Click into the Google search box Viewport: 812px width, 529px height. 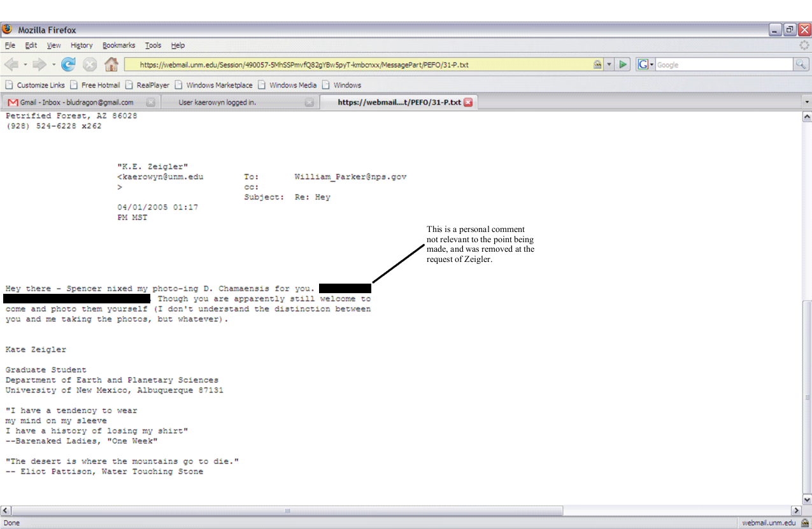[x=723, y=64]
